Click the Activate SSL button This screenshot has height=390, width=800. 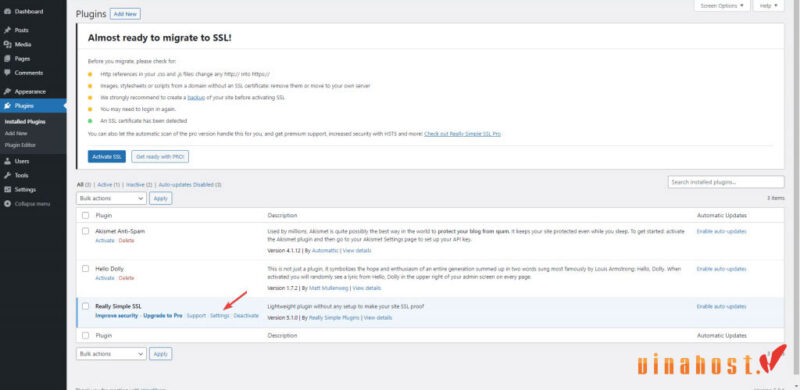107,157
